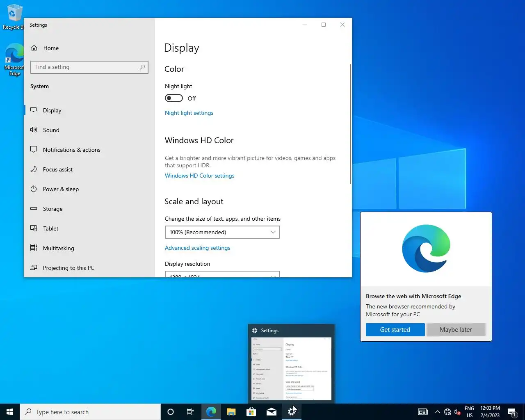Click the Notifications & actions icon
The width and height of the screenshot is (525, 420).
(34, 150)
